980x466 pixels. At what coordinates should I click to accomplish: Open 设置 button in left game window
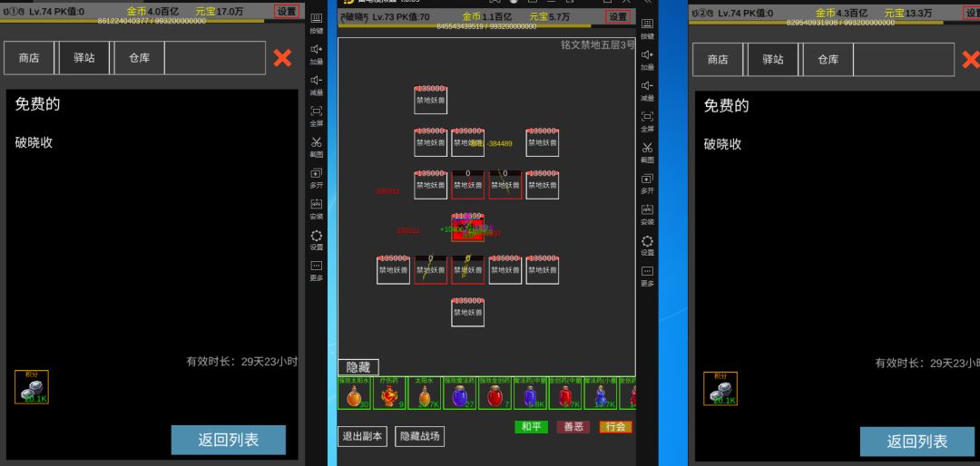pyautogui.click(x=287, y=11)
